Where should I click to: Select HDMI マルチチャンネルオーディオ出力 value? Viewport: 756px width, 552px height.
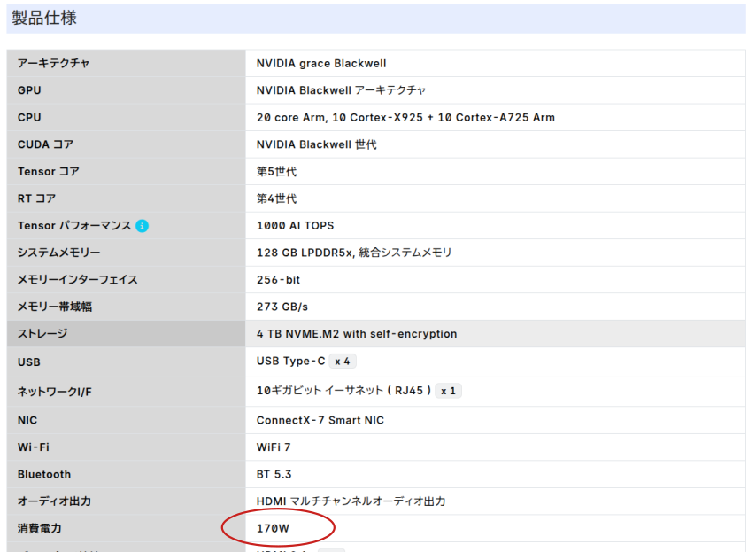click(351, 501)
